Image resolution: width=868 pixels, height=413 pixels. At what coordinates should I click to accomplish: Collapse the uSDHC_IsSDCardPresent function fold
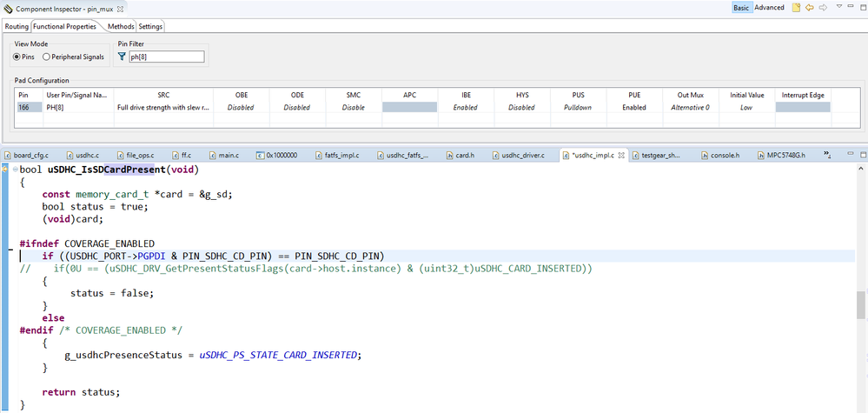(x=15, y=169)
